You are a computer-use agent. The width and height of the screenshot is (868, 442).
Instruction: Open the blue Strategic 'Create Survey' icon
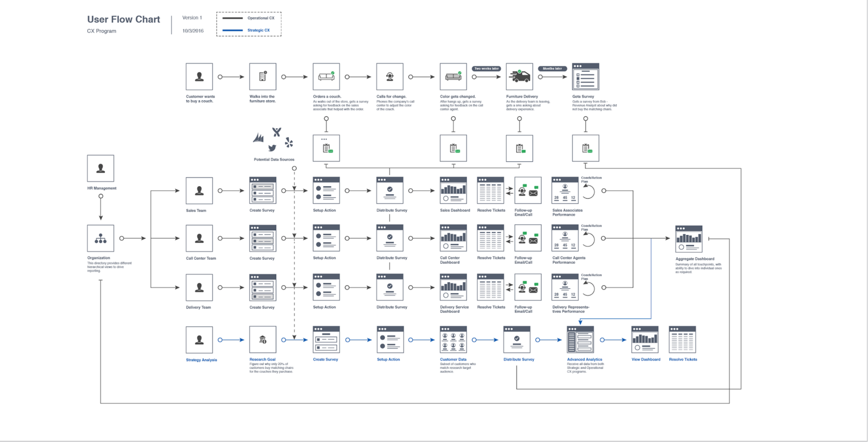(x=326, y=340)
